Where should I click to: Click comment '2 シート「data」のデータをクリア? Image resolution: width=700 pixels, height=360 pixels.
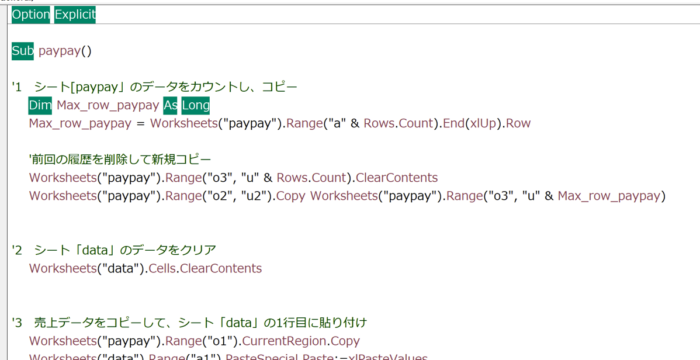click(114, 250)
